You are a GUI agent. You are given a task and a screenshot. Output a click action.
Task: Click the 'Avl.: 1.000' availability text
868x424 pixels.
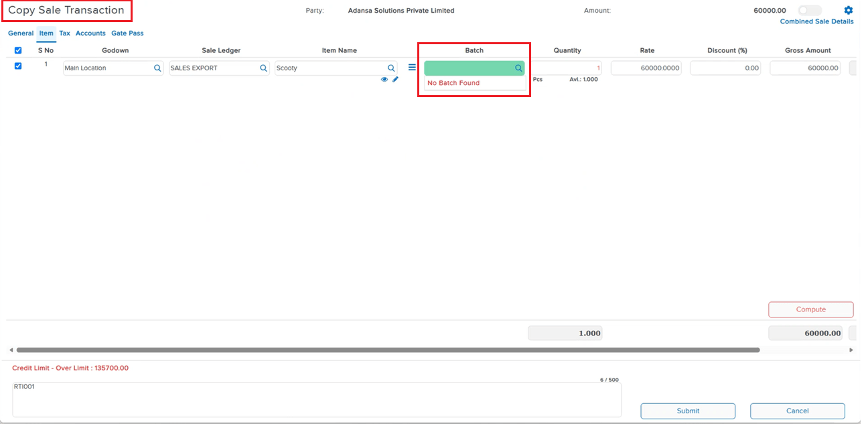tap(583, 79)
